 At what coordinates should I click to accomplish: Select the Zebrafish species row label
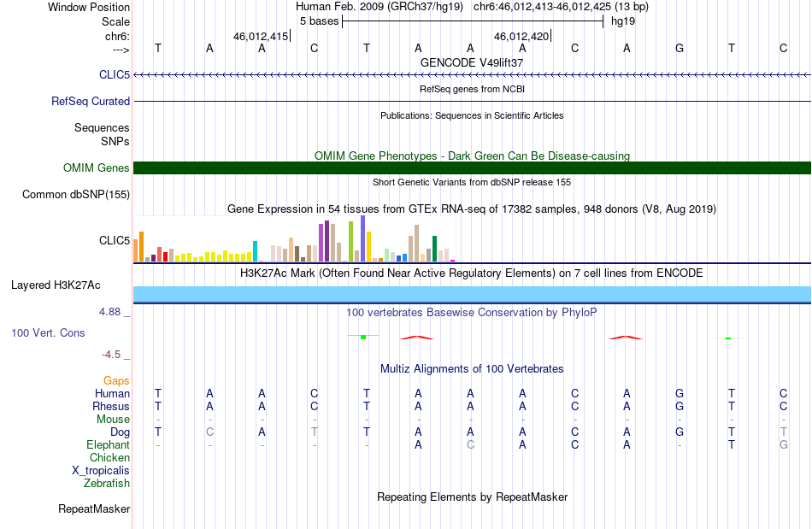107,484
